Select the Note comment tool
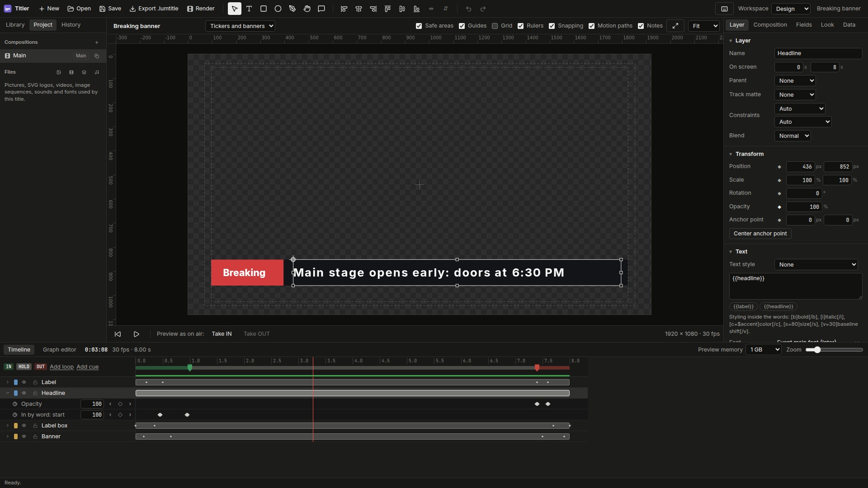This screenshot has width=868, height=488. (x=321, y=9)
